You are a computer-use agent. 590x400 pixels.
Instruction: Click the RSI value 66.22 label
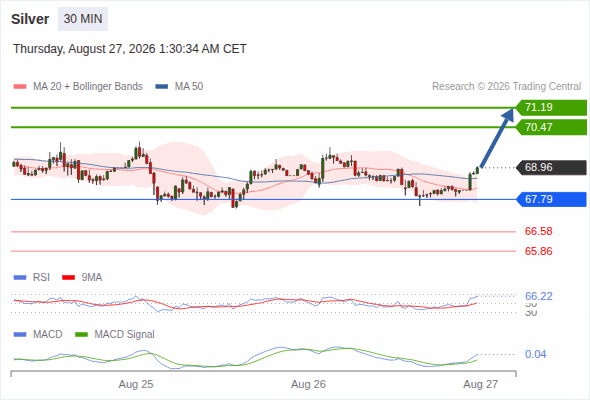(x=538, y=296)
